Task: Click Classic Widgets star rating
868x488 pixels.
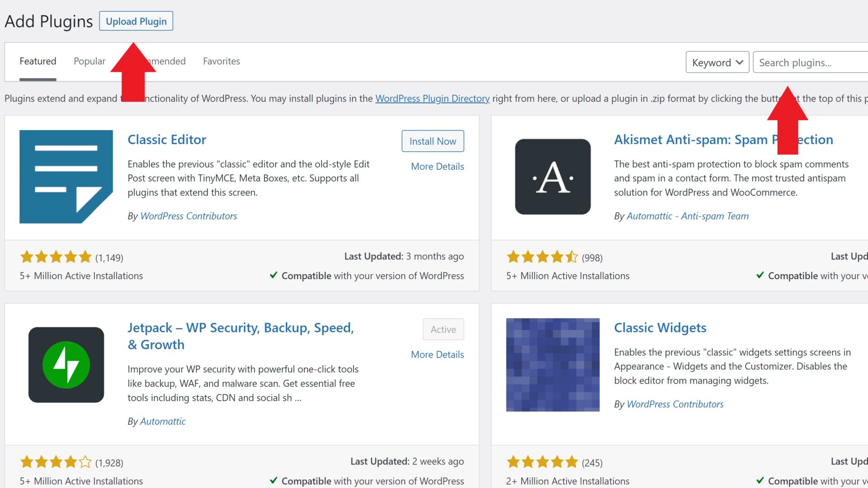Action: 542,462
